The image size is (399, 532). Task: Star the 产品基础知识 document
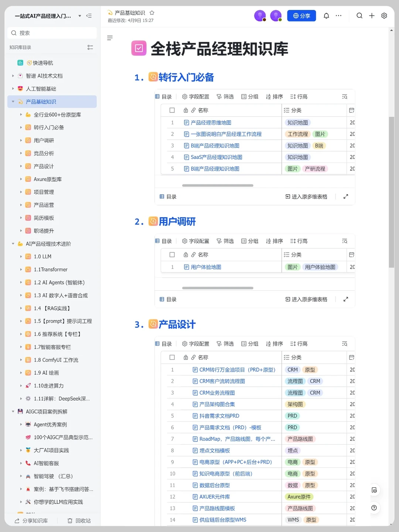tap(152, 13)
